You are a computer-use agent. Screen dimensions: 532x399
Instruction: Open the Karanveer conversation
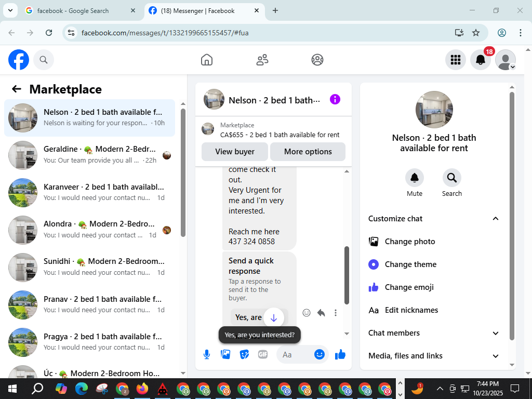click(x=89, y=192)
